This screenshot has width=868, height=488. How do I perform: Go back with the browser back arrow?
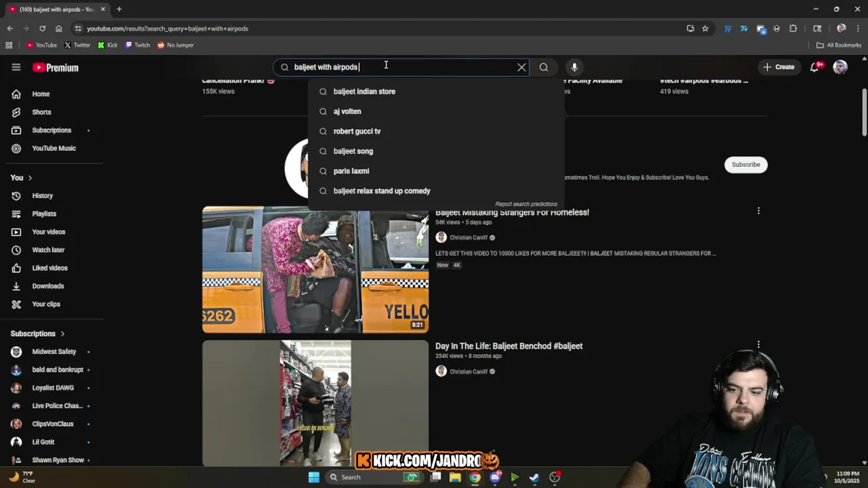point(9,28)
